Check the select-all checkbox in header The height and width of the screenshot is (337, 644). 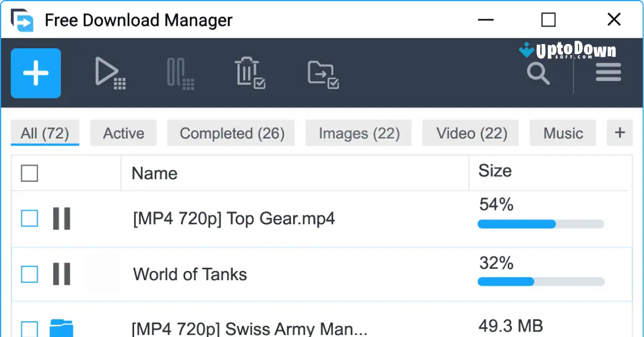29,173
